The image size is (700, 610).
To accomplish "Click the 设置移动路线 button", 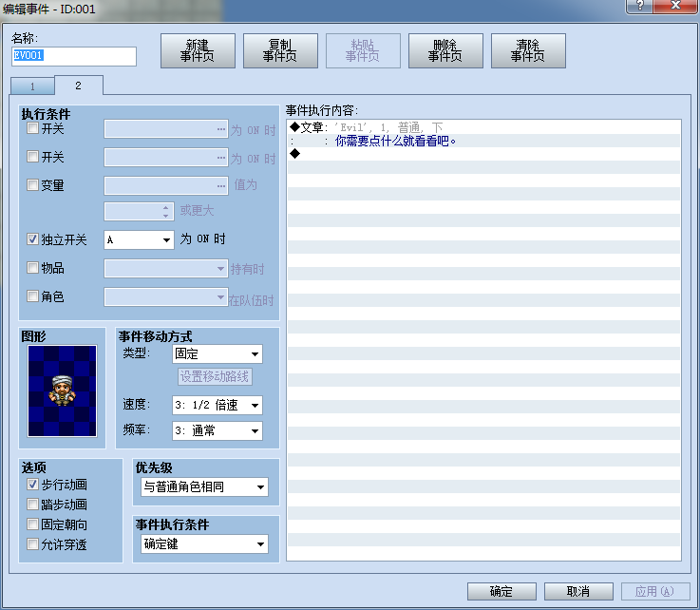I will pos(215,376).
